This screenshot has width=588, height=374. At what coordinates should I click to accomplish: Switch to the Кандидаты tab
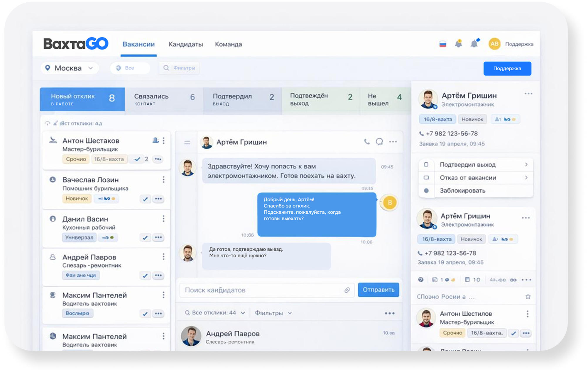(x=186, y=44)
